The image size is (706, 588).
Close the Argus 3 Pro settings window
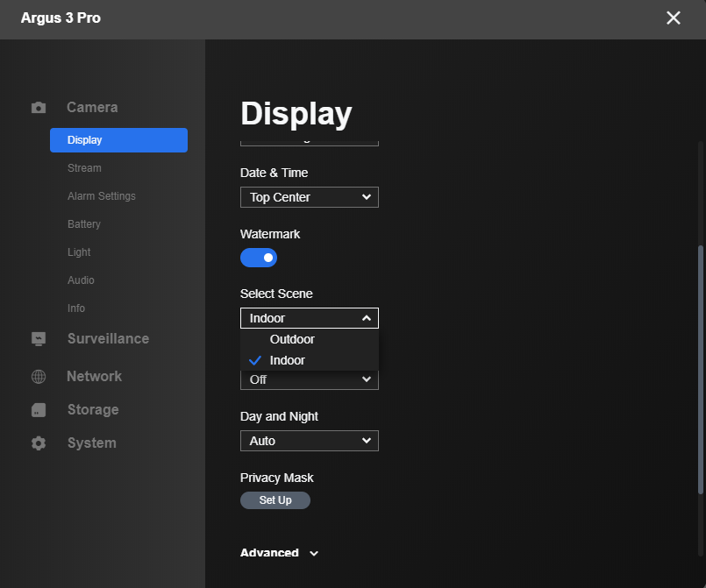[x=674, y=18]
